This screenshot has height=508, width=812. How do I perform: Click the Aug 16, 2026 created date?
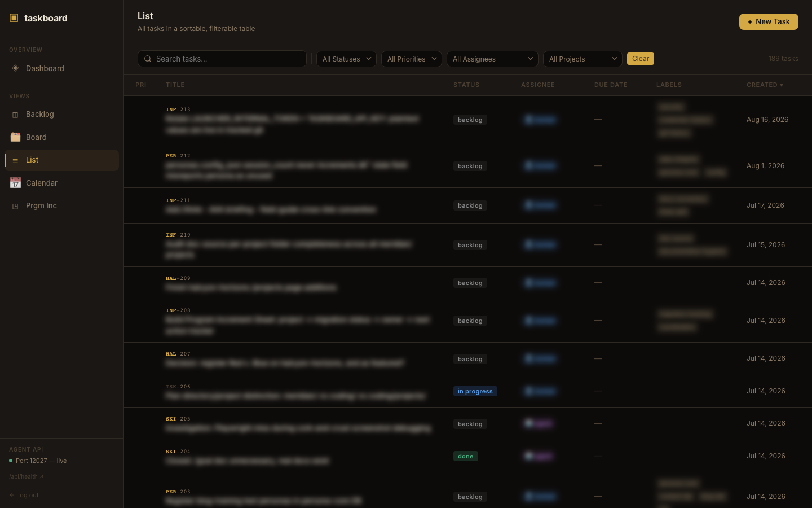(x=767, y=120)
